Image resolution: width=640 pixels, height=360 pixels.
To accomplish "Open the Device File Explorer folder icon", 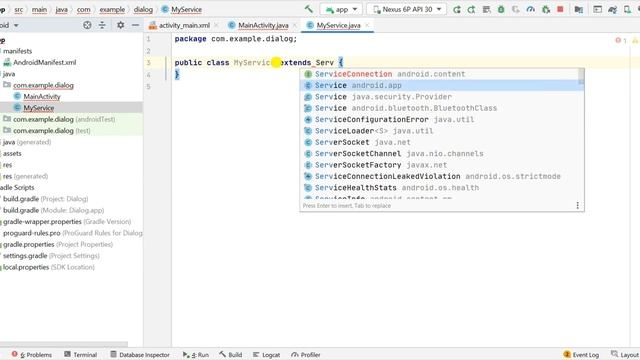I will coord(578,9).
